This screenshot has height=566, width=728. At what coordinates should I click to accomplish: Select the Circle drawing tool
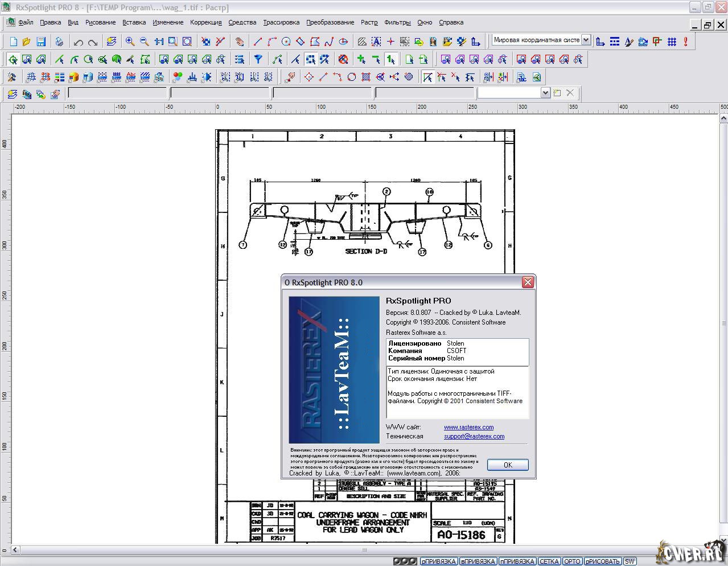point(286,42)
